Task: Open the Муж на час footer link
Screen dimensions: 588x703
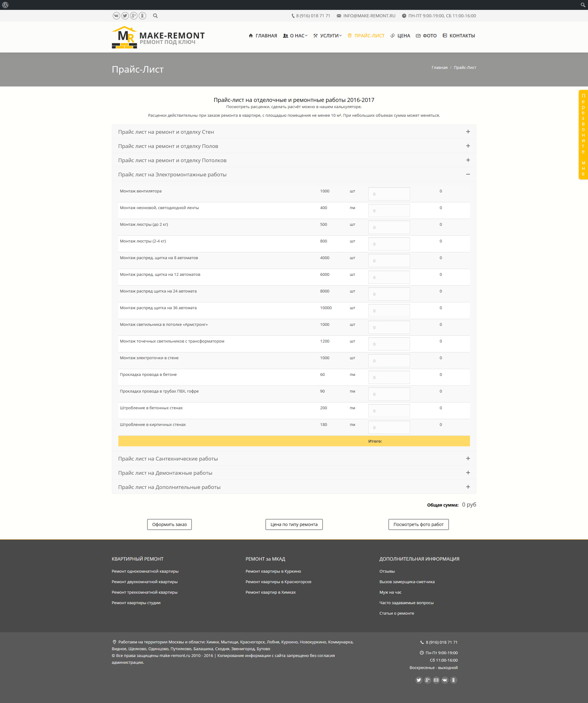Action: click(x=391, y=592)
